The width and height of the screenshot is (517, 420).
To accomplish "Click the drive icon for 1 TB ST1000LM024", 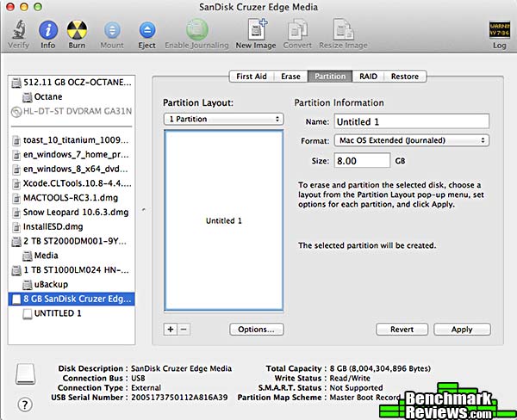I will [16, 270].
